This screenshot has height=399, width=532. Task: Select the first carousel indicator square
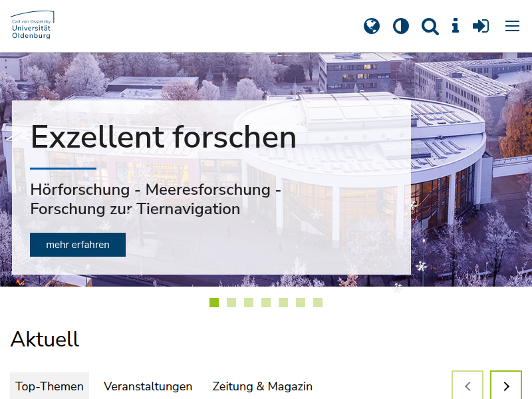click(x=214, y=303)
